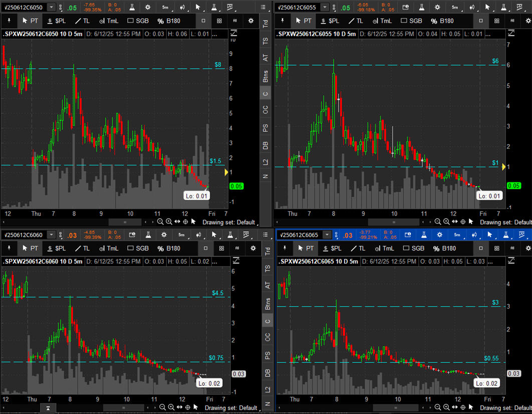Toggle the pin drawing tool in top-left chart

(x=9, y=21)
